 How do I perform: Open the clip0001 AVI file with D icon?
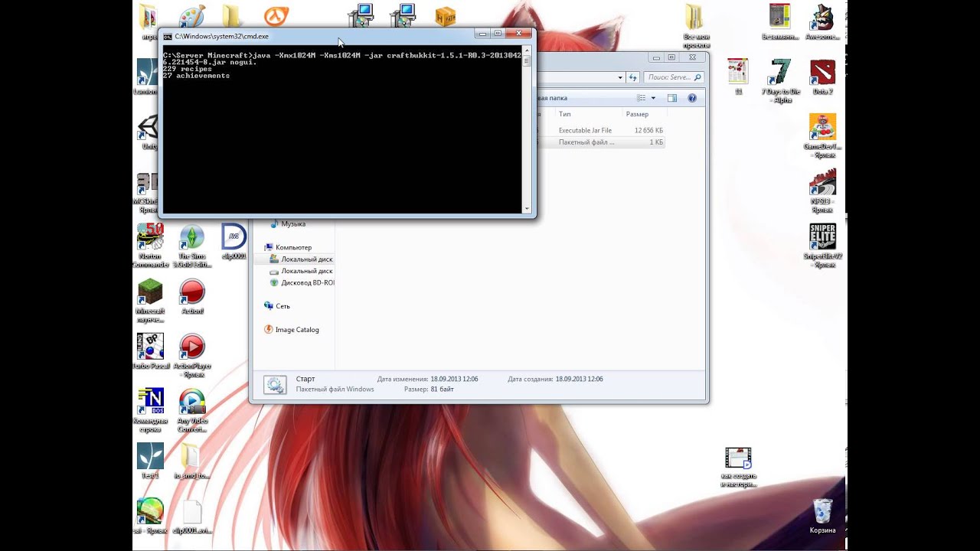[x=234, y=242]
